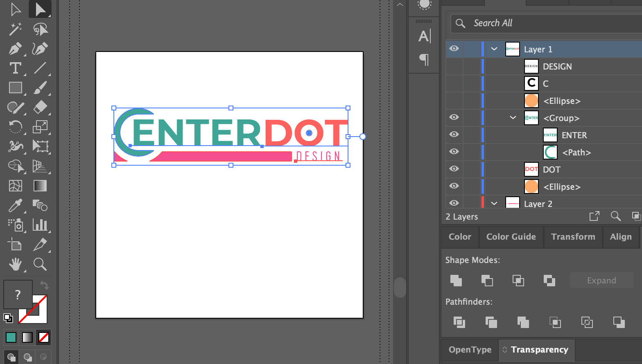This screenshot has height=364, width=642.
Task: Select the Rotate tool
Action: tap(16, 127)
